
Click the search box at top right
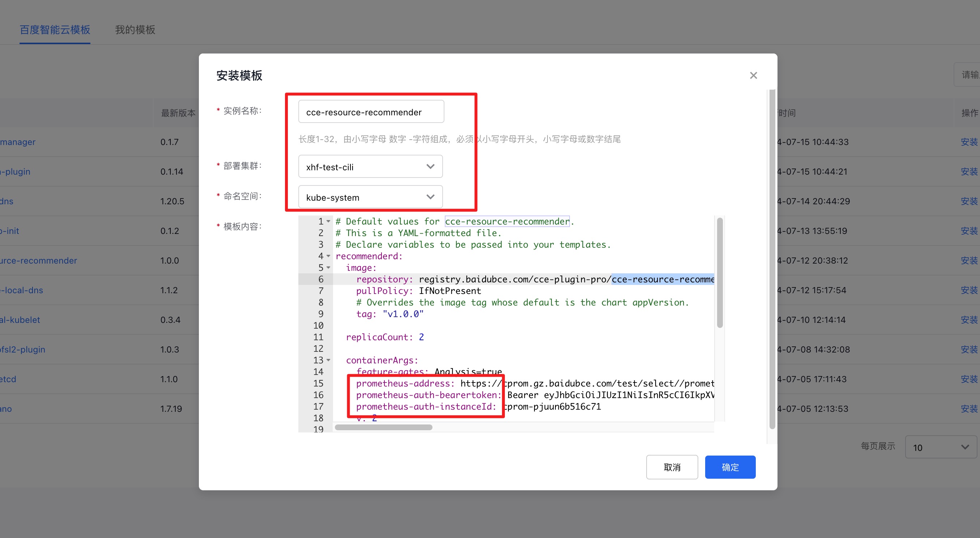point(967,74)
